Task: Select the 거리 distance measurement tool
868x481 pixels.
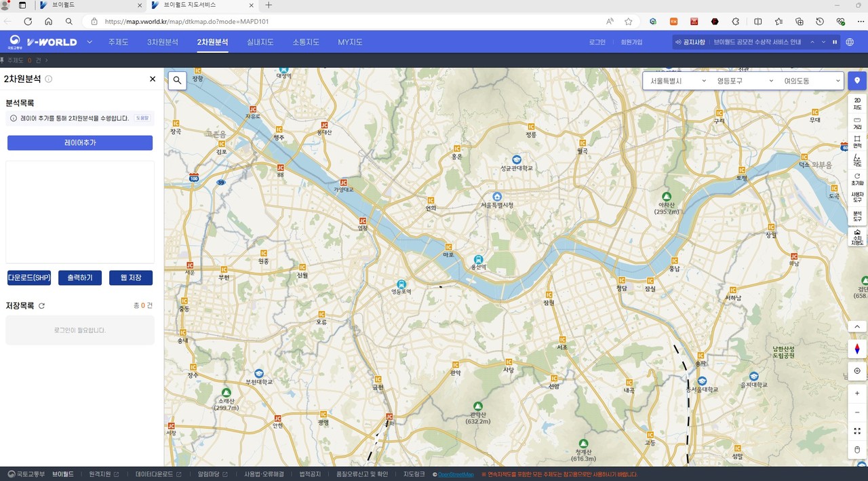Action: coord(857,123)
